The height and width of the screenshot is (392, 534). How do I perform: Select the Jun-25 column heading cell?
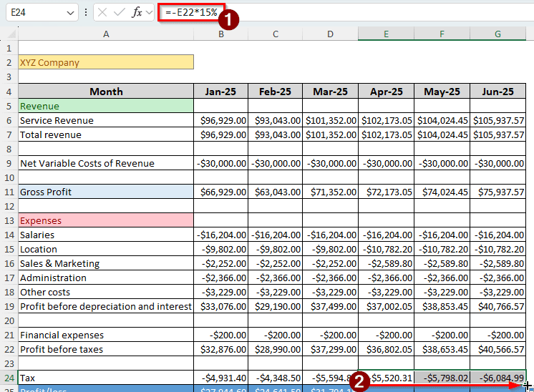pos(497,92)
